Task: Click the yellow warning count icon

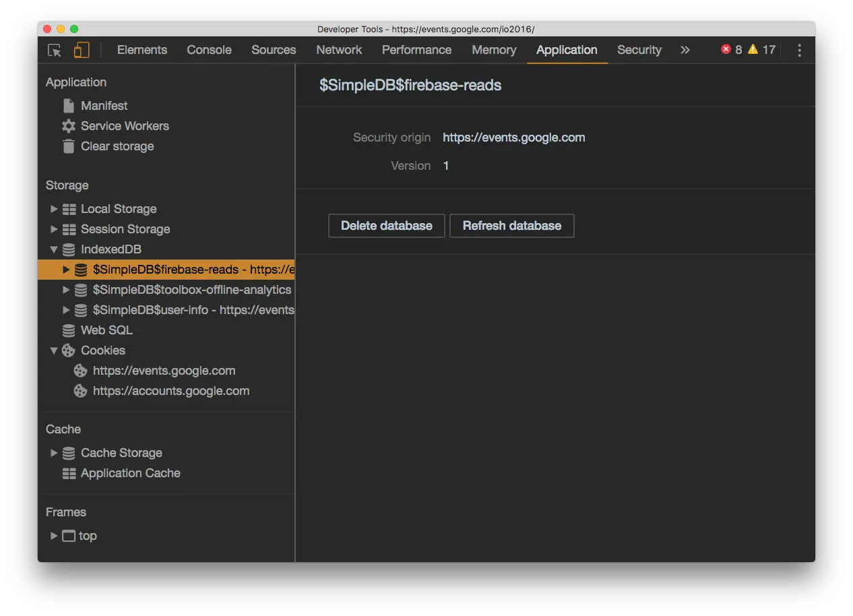Action: [753, 49]
